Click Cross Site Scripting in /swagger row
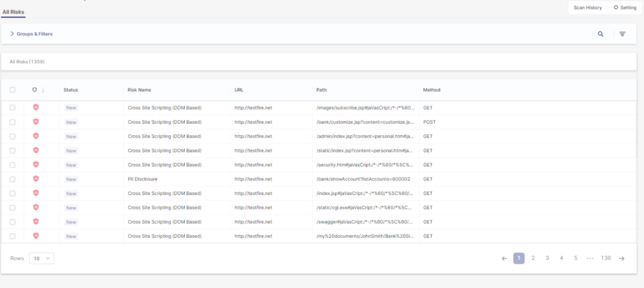Viewport: 644px width, 288px height. (x=165, y=222)
